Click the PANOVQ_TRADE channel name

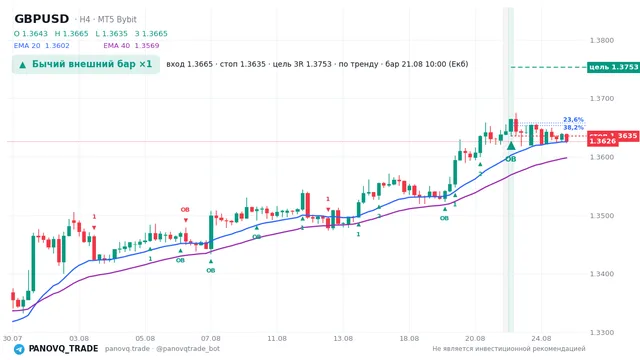[x=63, y=349]
